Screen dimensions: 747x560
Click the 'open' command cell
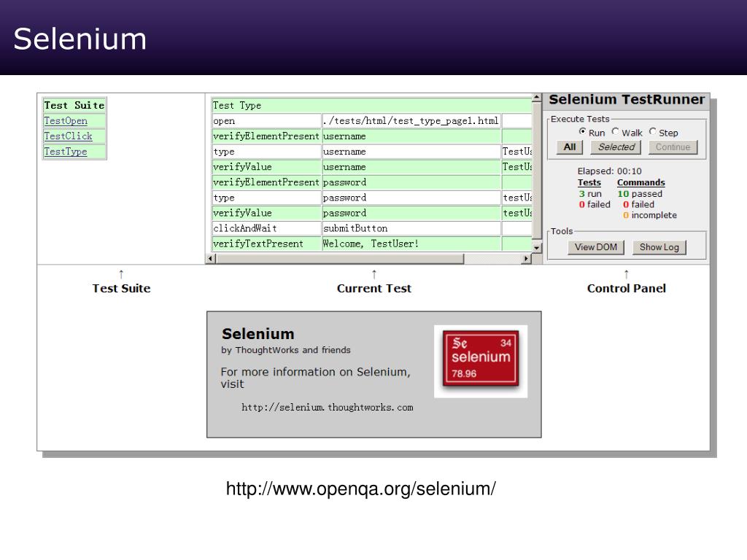click(x=266, y=121)
